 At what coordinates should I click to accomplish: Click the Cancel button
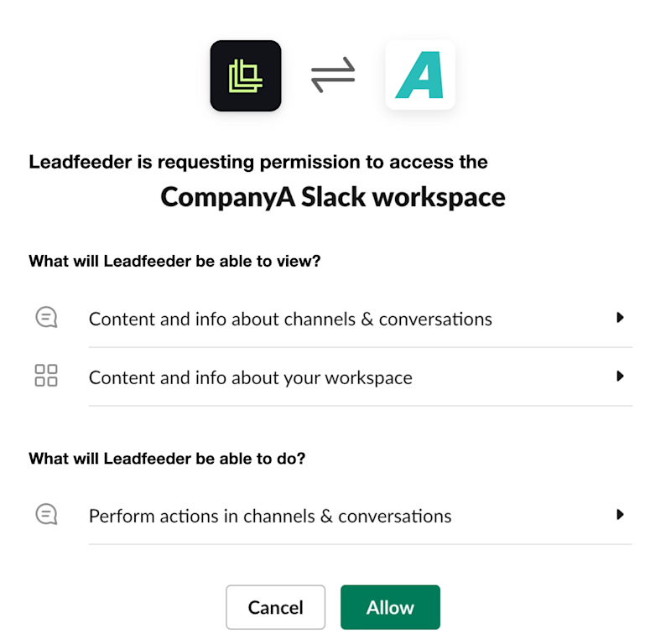(x=276, y=607)
